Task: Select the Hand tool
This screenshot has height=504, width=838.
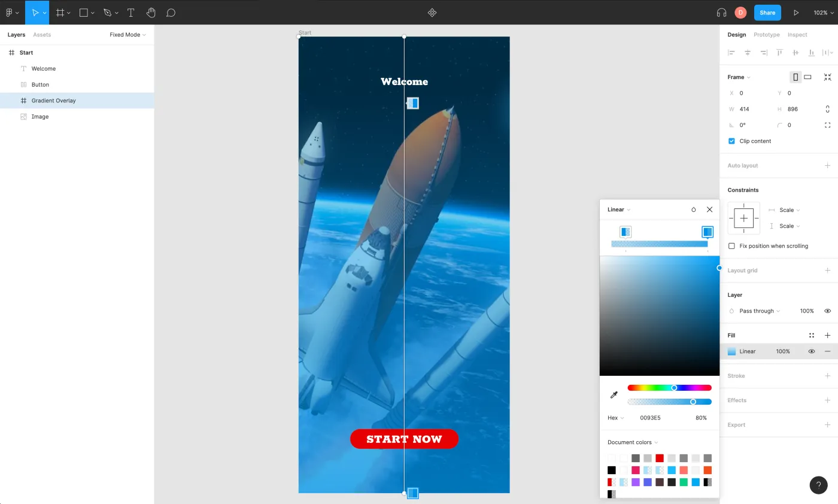Action: [x=151, y=12]
